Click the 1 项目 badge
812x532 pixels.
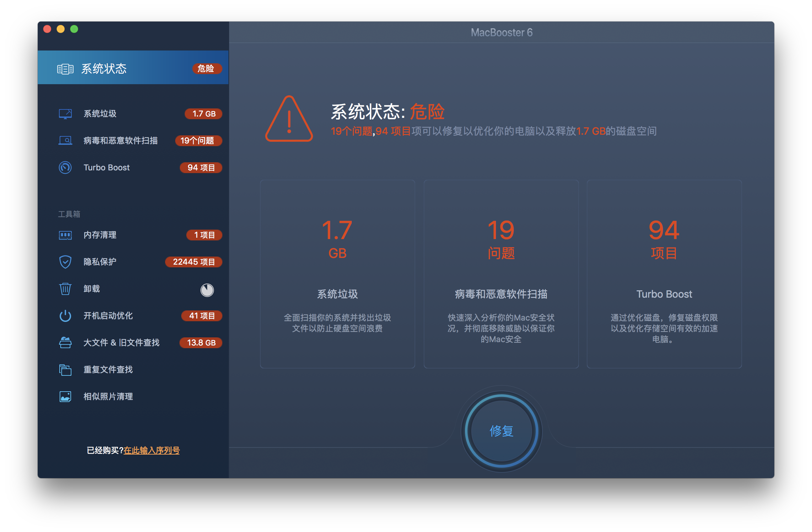pyautogui.click(x=205, y=235)
